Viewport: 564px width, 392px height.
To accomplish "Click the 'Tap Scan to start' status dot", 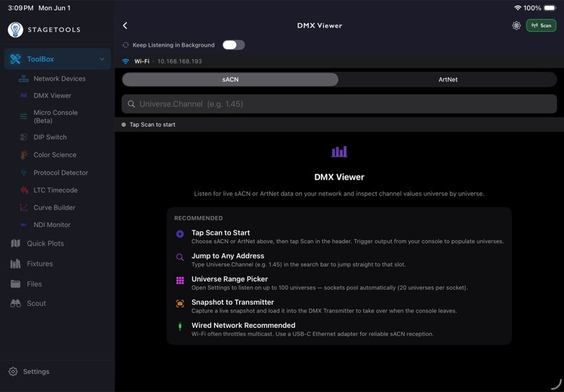I will coord(124,124).
